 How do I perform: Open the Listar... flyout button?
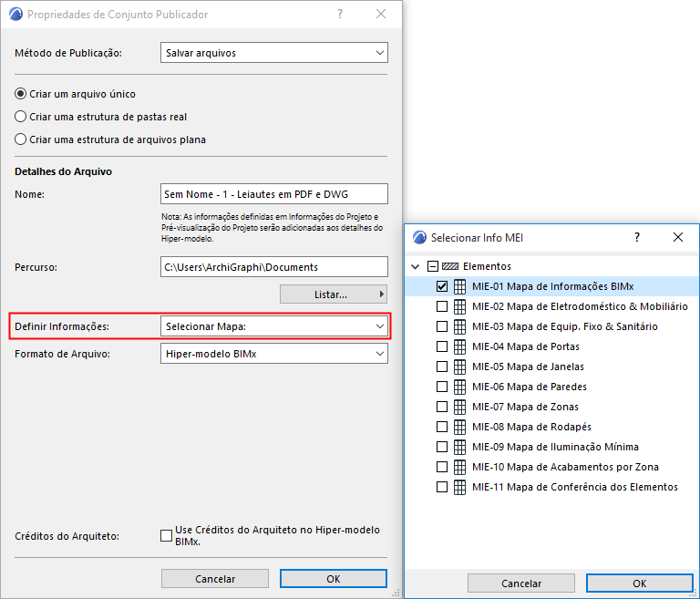[334, 294]
